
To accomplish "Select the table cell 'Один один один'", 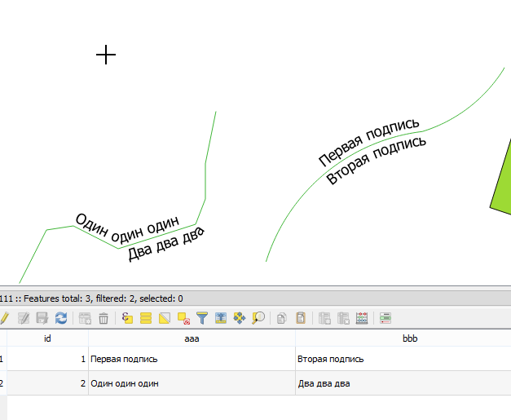I will 192,383.
